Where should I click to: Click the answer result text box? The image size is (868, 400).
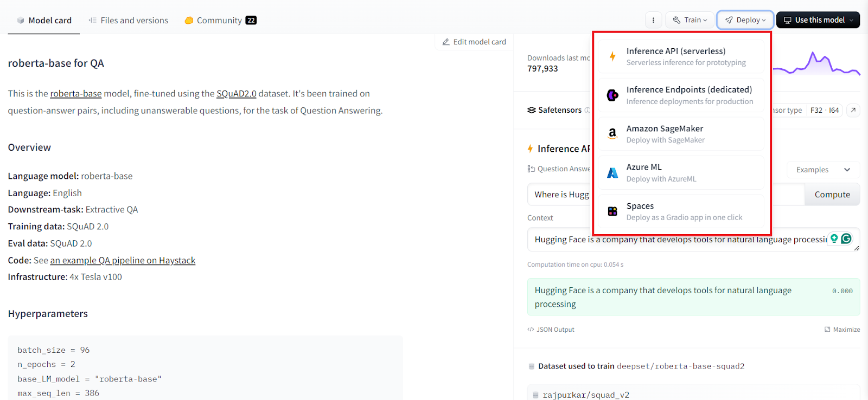point(693,297)
